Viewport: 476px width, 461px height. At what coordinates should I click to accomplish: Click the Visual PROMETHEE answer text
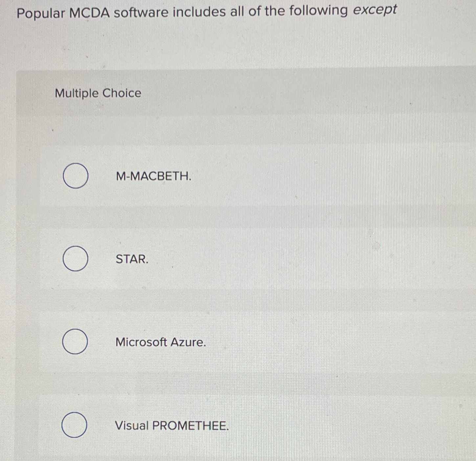172,426
